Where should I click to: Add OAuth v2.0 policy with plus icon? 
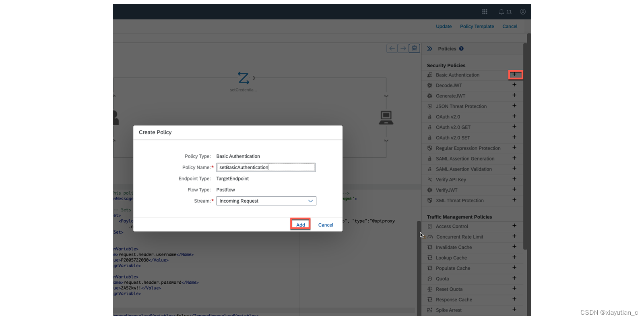514,116
